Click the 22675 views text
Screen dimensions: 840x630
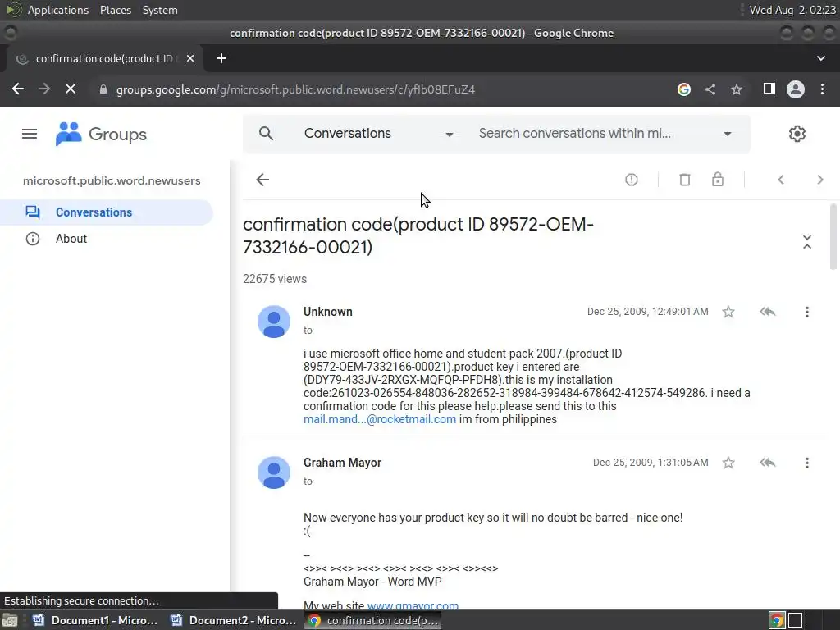tap(275, 279)
